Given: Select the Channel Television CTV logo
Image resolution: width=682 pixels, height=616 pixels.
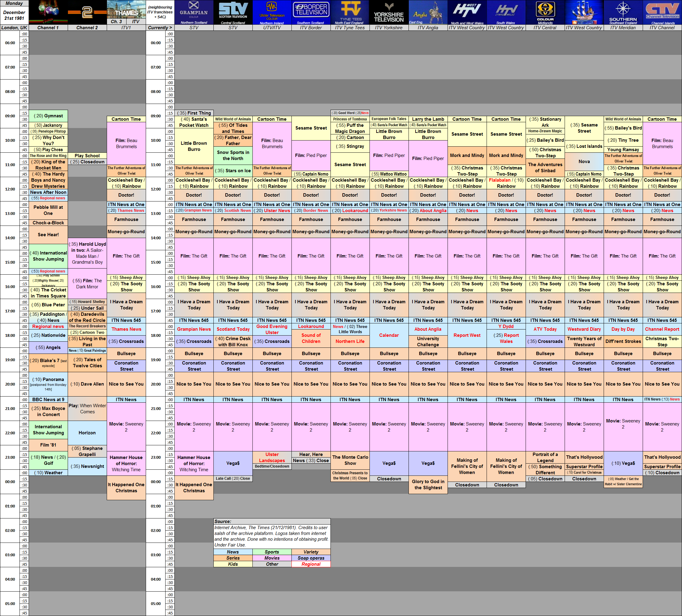Looking at the screenshot, I should coord(662,12).
